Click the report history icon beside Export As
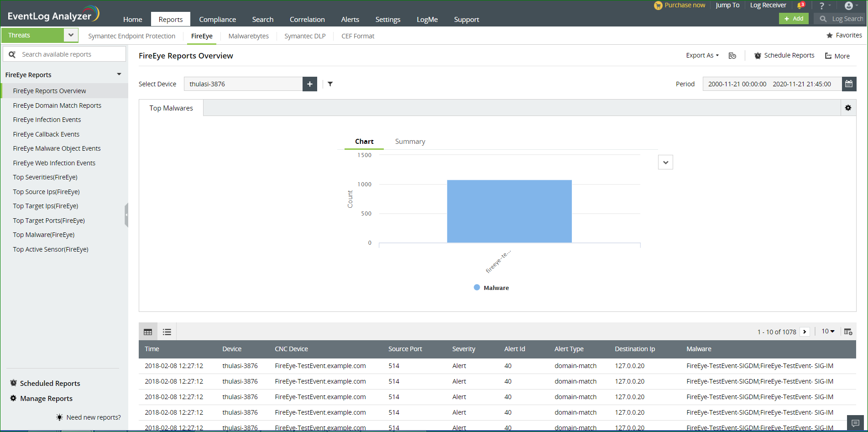Viewport: 868px width, 432px height. (x=732, y=56)
